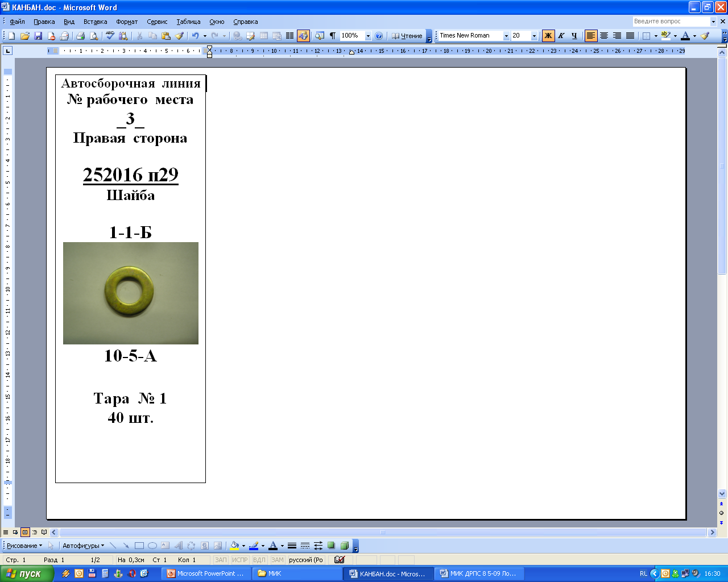
Task: Insert picture from file icon
Action: tap(218, 546)
